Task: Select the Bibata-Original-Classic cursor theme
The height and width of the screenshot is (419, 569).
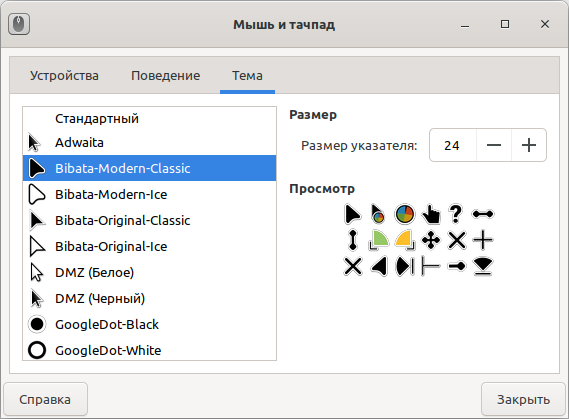Action: pyautogui.click(x=150, y=221)
